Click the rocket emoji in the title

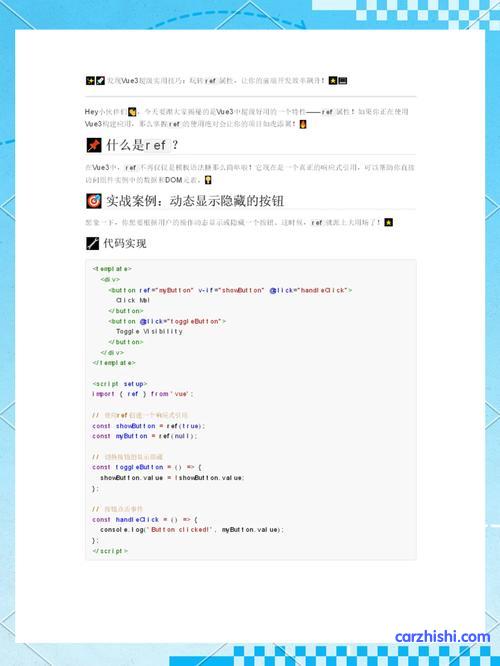(100, 80)
